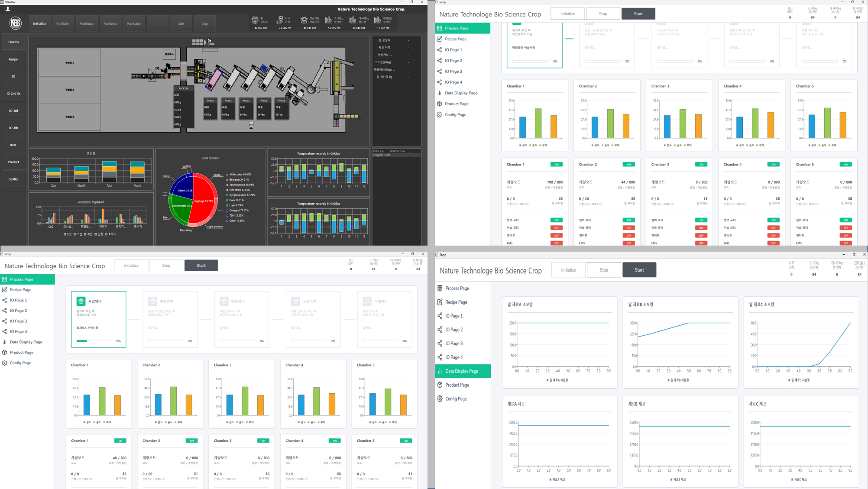Image resolution: width=868 pixels, height=489 pixels.
Task: Click the globe icon above 47,566 cnt
Action: [255, 20]
